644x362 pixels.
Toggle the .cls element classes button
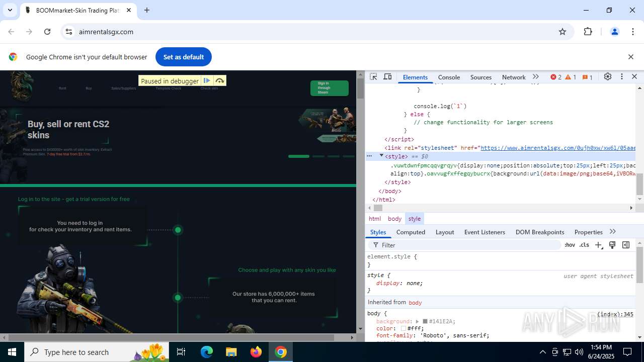coord(584,245)
